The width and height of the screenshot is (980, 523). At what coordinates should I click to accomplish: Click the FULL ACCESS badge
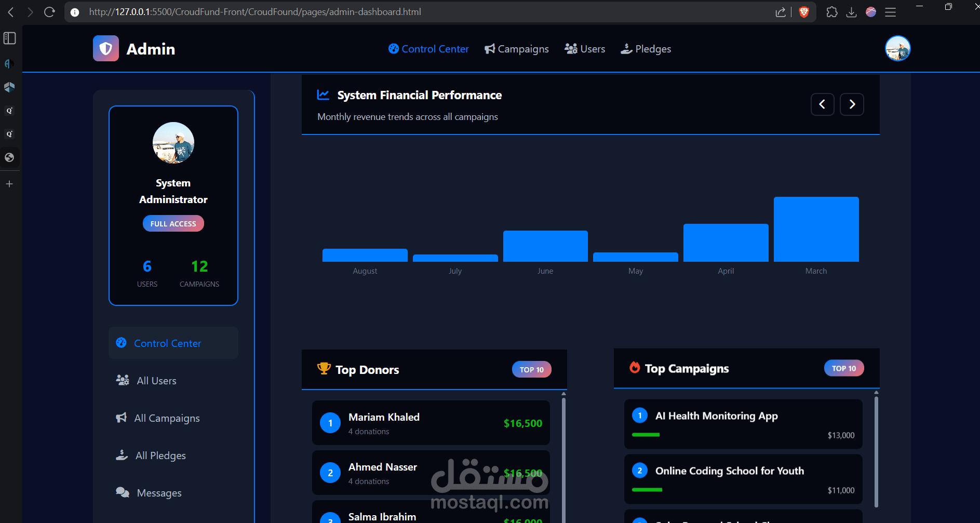click(x=173, y=223)
